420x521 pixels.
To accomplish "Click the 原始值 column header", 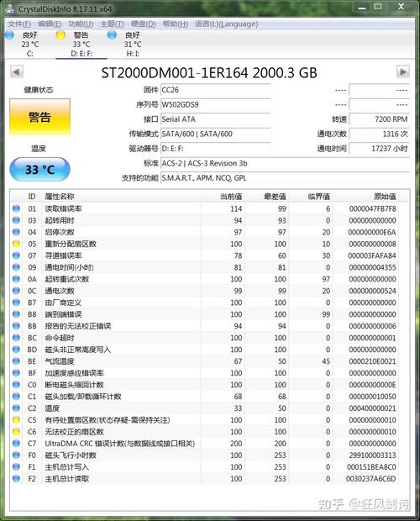I will 365,197.
